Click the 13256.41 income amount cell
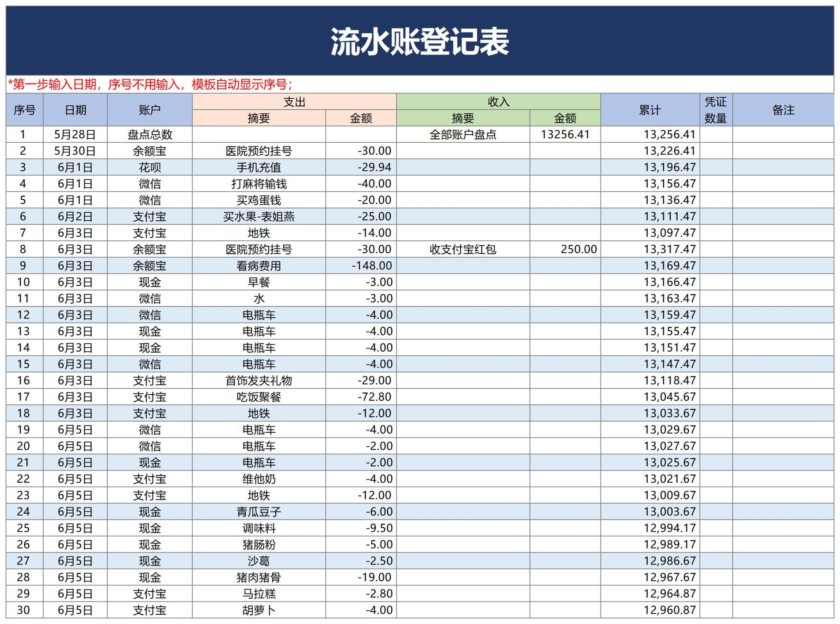The width and height of the screenshot is (840, 624). tap(565, 134)
